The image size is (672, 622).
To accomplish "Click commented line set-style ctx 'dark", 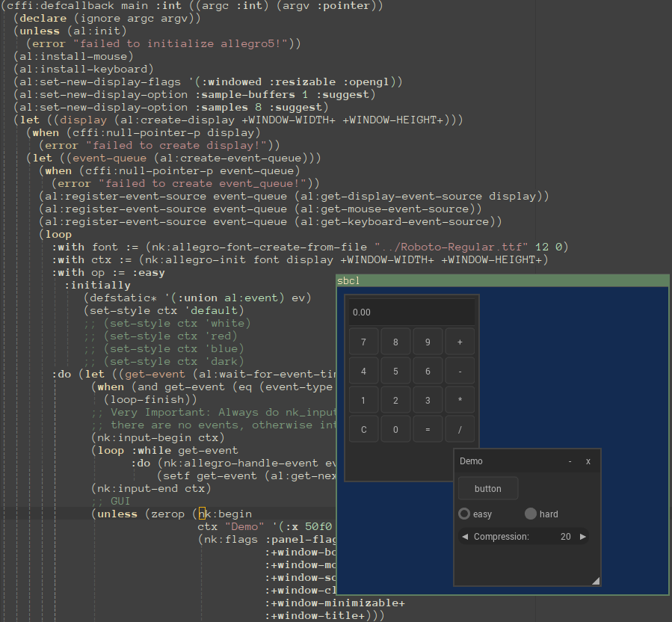I will tap(164, 361).
